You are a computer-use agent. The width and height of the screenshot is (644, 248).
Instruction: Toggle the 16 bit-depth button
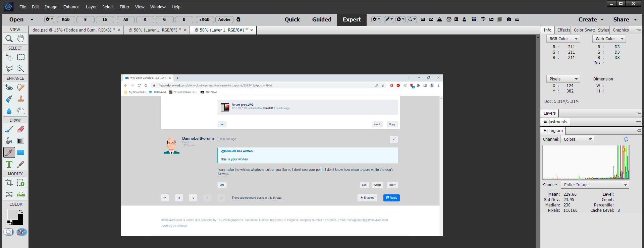(105, 19)
